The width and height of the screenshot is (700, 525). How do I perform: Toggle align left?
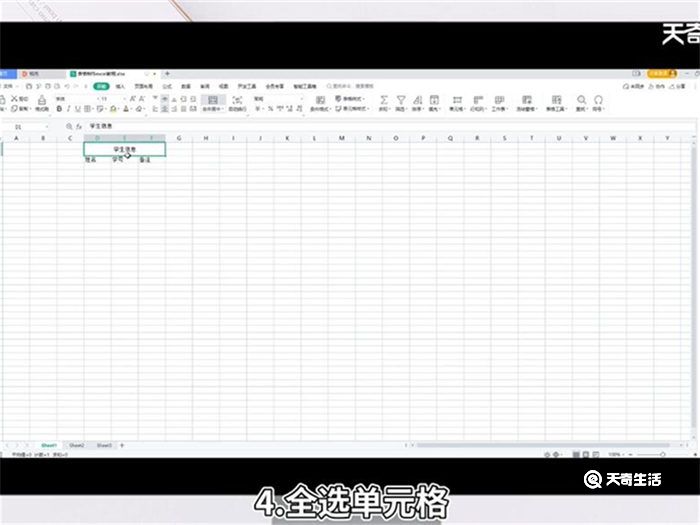coord(155,109)
